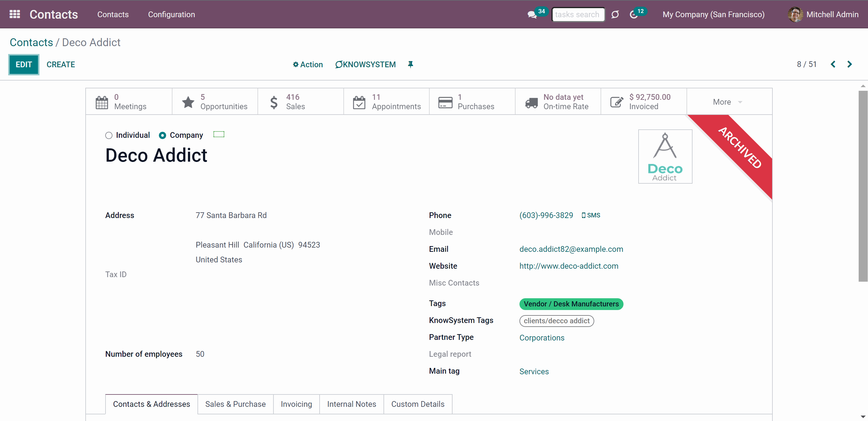Click the EDIT button
The image size is (868, 421).
click(24, 64)
